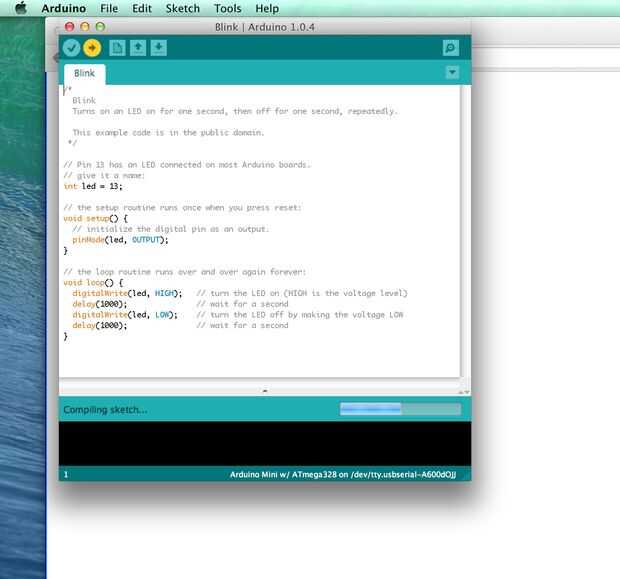Open the Serial Monitor magnifier icon
620x579 pixels.
[451, 48]
